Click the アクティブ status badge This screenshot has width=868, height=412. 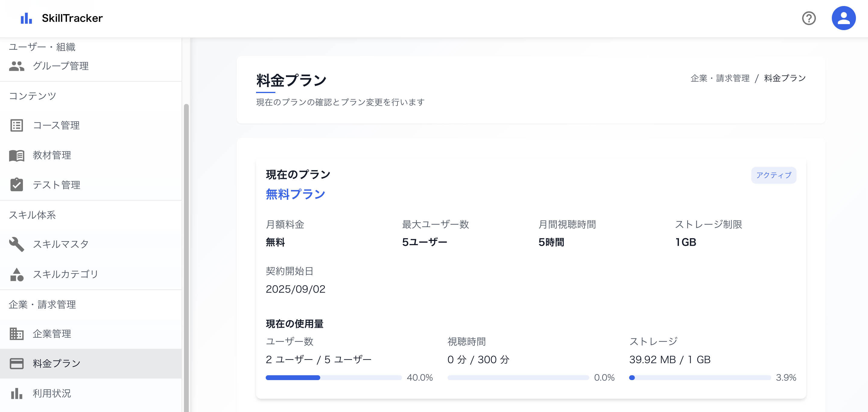773,175
